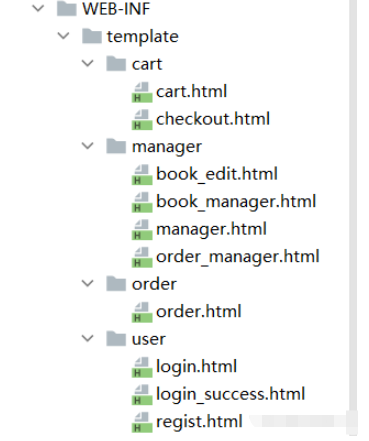Click the order folder icon
369x441 pixels.
(x=116, y=284)
